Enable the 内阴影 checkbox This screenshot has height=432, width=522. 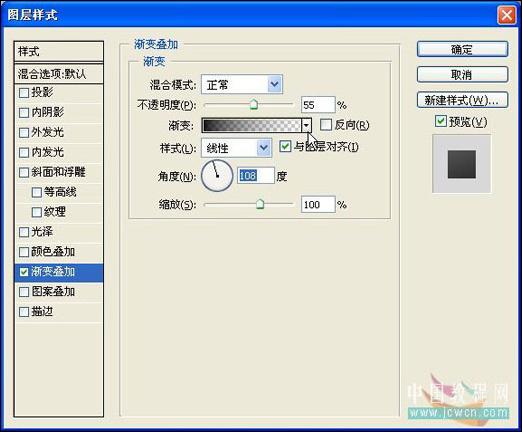pyautogui.click(x=24, y=113)
